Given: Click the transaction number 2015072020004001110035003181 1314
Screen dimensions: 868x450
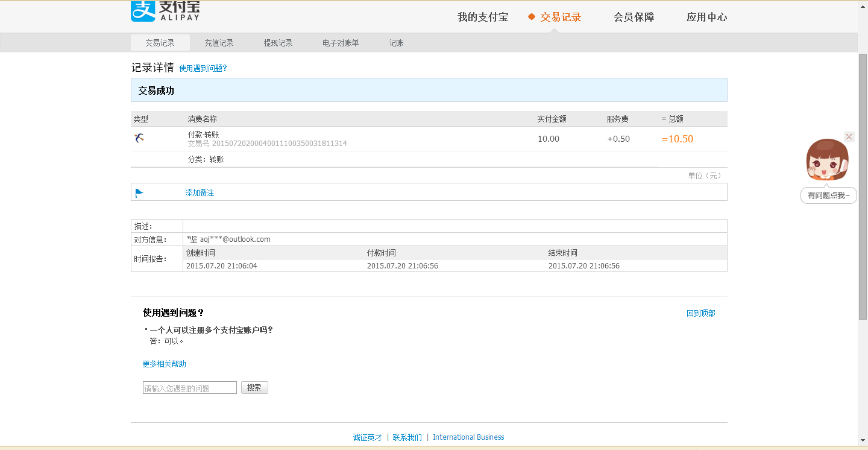Looking at the screenshot, I should click(x=279, y=144).
